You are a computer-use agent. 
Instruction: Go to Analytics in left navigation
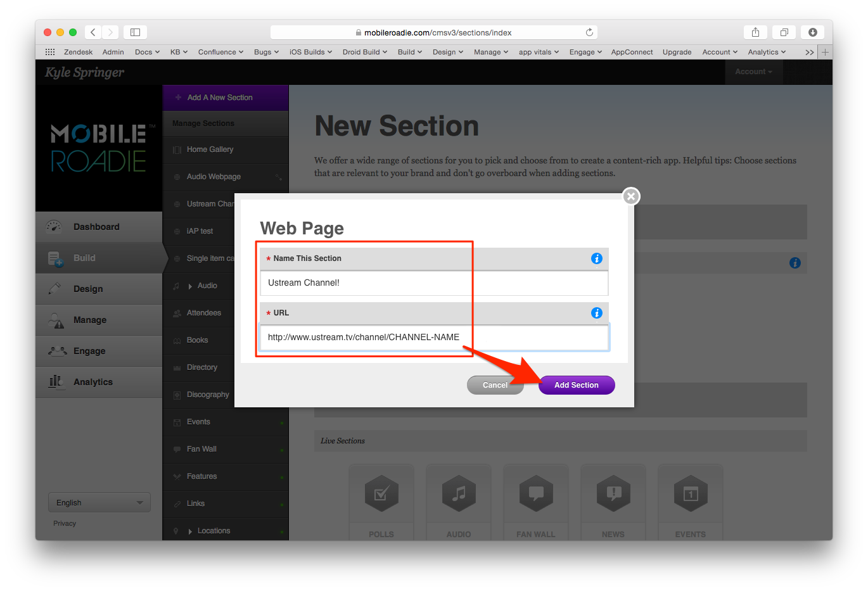tap(93, 382)
